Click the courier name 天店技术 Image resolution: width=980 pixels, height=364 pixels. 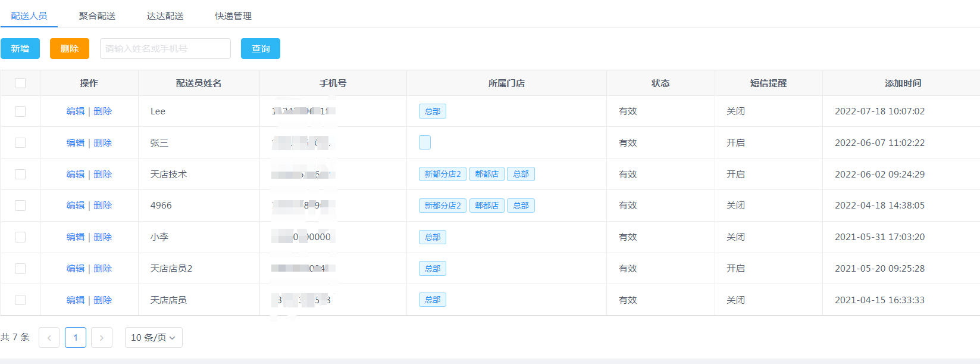tap(168, 175)
